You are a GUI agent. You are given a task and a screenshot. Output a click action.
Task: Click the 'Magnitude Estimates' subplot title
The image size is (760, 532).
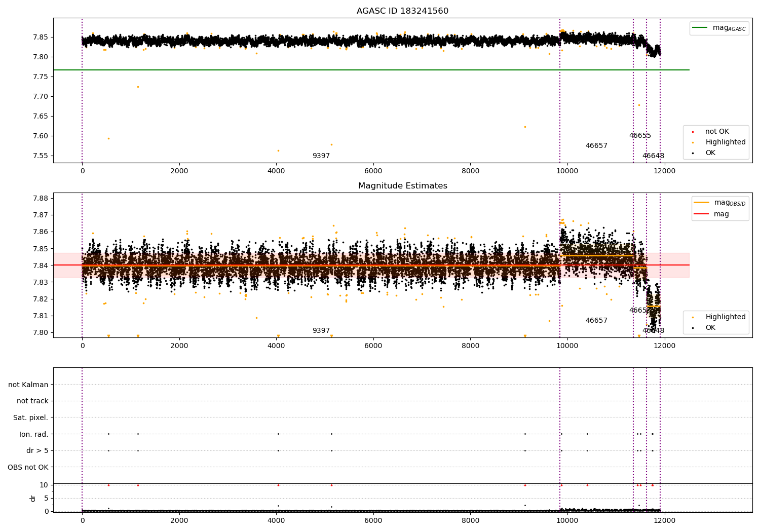tap(402, 186)
